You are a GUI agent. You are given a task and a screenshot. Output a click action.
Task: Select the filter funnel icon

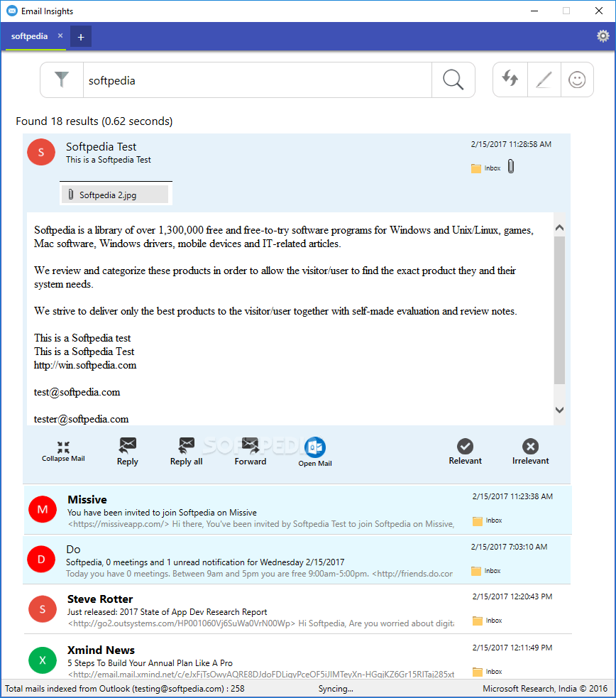(62, 80)
